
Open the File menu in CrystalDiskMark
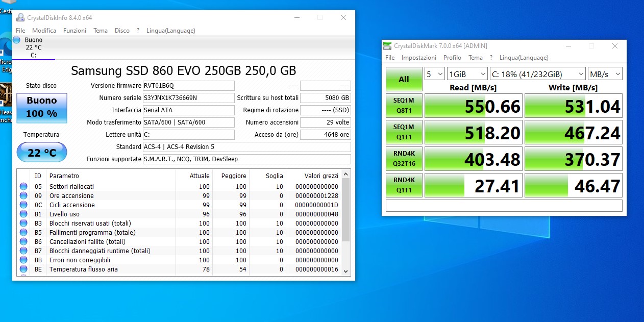click(390, 58)
